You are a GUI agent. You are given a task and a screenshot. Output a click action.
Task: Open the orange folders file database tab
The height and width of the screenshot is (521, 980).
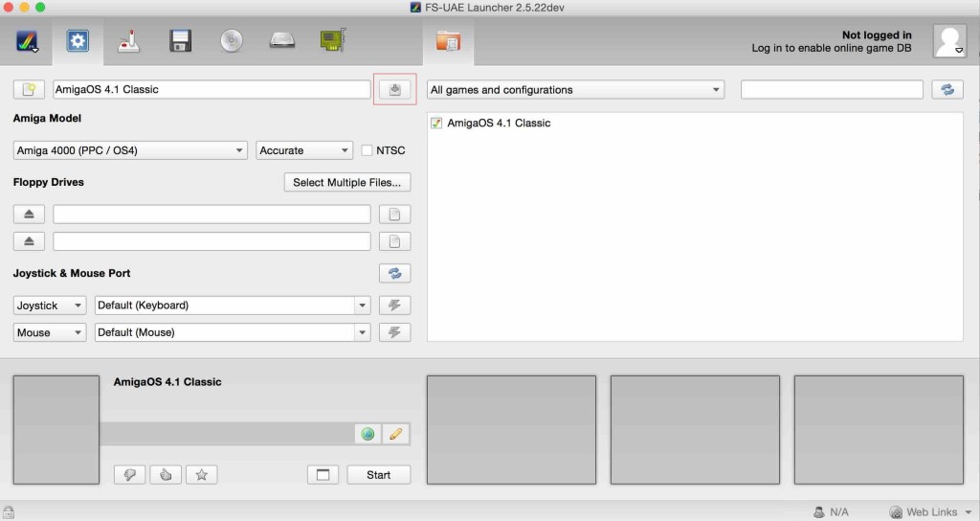448,41
